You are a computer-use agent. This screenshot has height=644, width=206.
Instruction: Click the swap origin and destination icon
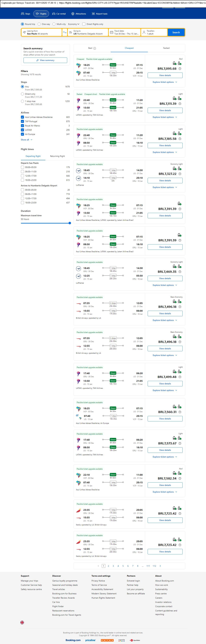tap(65, 32)
